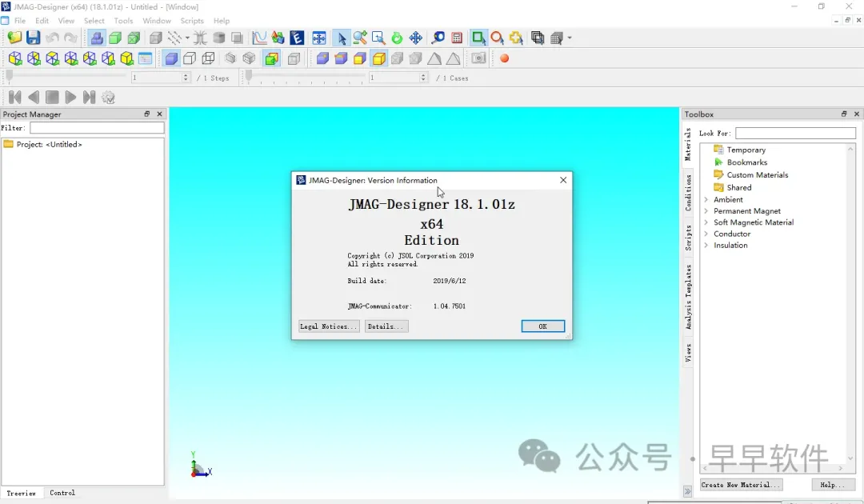
Task: Click the camera snapshot icon
Action: tap(478, 58)
